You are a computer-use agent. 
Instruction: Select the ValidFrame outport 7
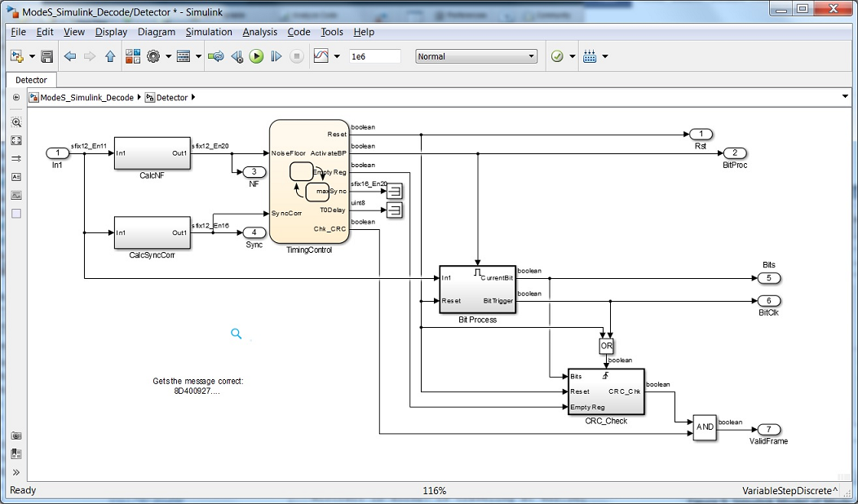pos(769,430)
